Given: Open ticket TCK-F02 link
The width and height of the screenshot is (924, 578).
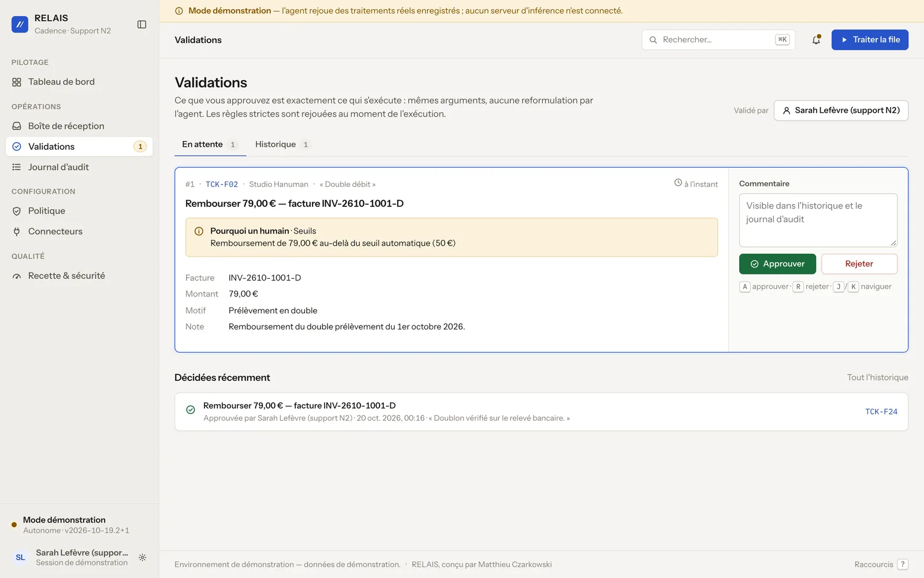Looking at the screenshot, I should click(222, 184).
